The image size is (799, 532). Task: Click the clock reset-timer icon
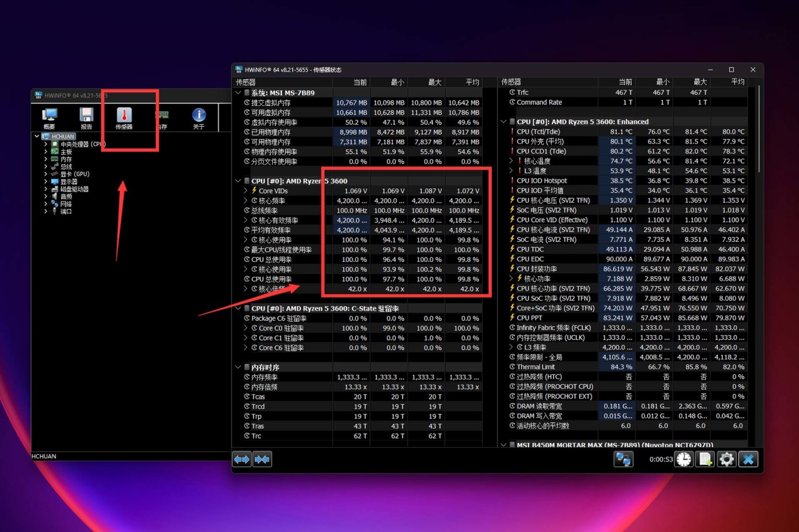tap(684, 460)
